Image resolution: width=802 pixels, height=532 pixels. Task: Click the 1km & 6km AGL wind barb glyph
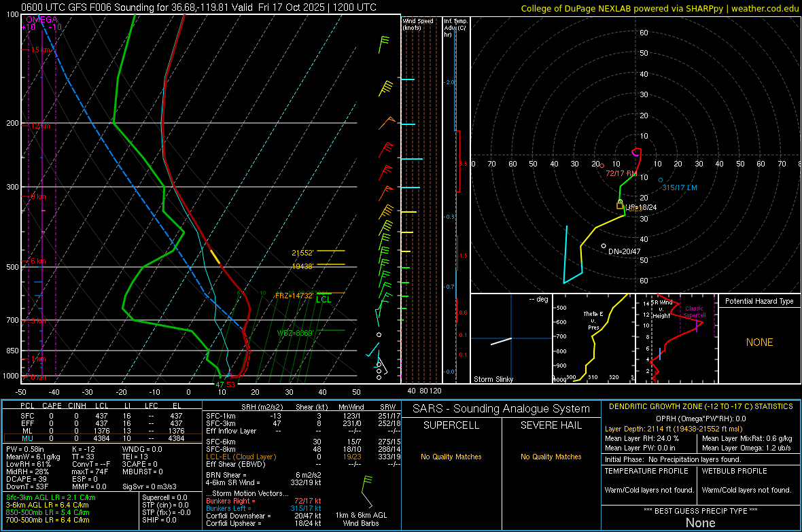click(x=367, y=492)
